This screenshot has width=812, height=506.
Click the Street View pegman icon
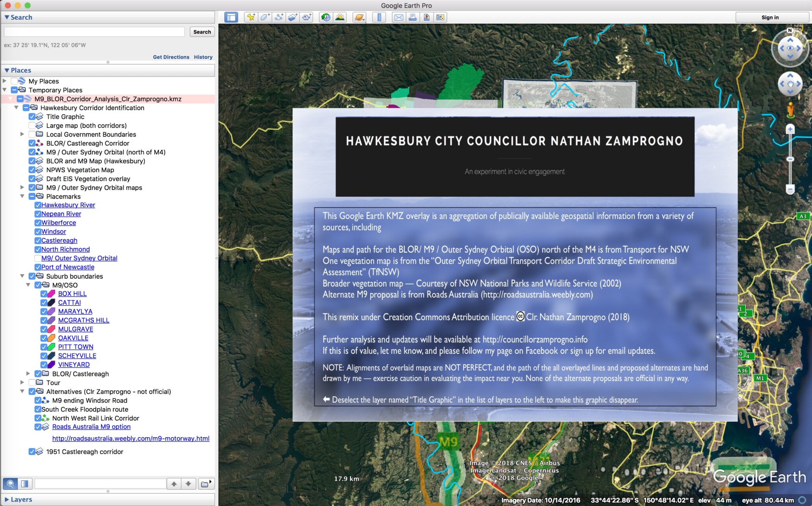[x=790, y=110]
